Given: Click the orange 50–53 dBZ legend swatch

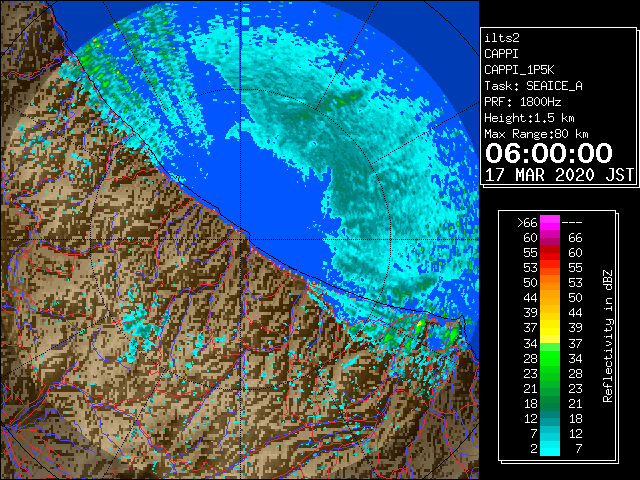Looking at the screenshot, I should coord(549,283).
